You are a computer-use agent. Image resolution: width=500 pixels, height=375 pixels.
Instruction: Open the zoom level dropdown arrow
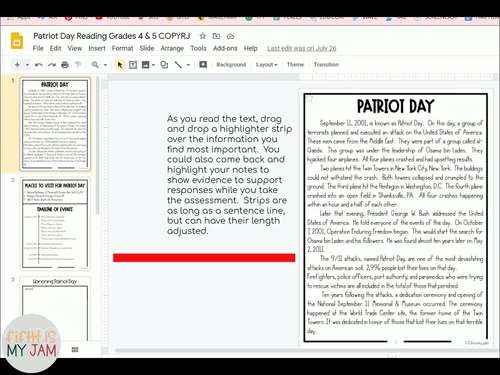pos(105,65)
